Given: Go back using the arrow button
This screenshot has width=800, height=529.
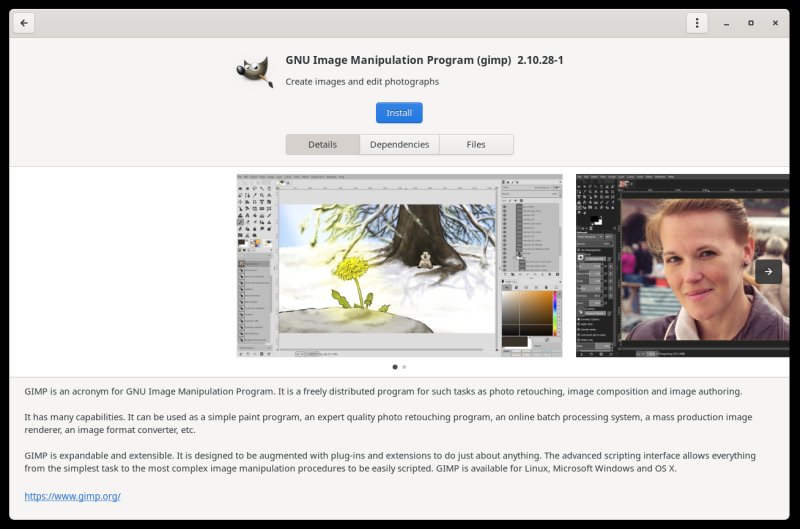Looking at the screenshot, I should pyautogui.click(x=23, y=23).
